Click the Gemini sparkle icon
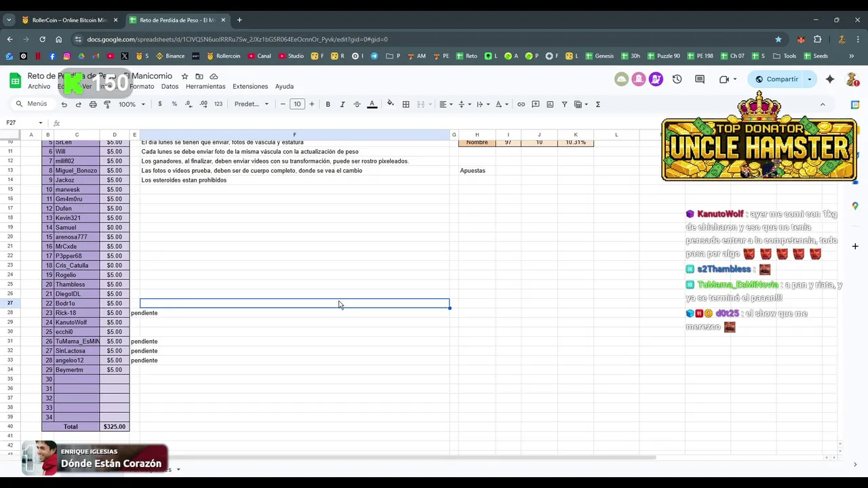Image resolution: width=868 pixels, height=488 pixels. pyautogui.click(x=830, y=79)
